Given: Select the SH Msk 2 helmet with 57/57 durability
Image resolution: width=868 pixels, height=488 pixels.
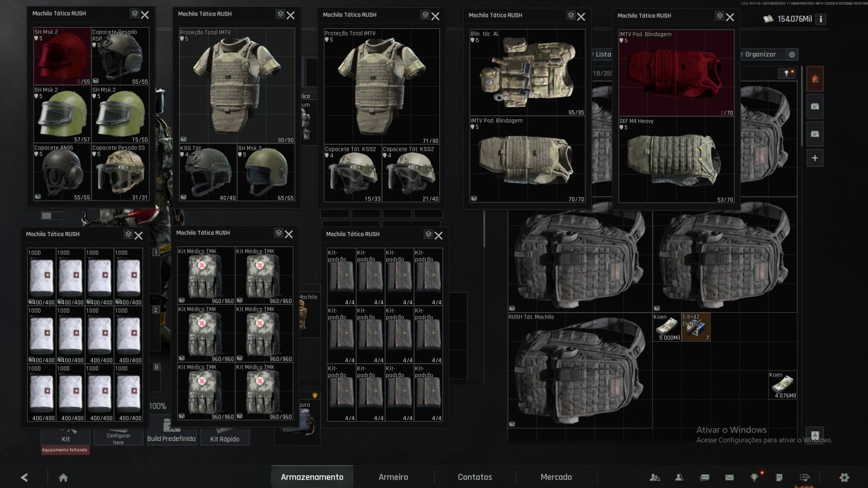Looking at the screenshot, I should 62,114.
